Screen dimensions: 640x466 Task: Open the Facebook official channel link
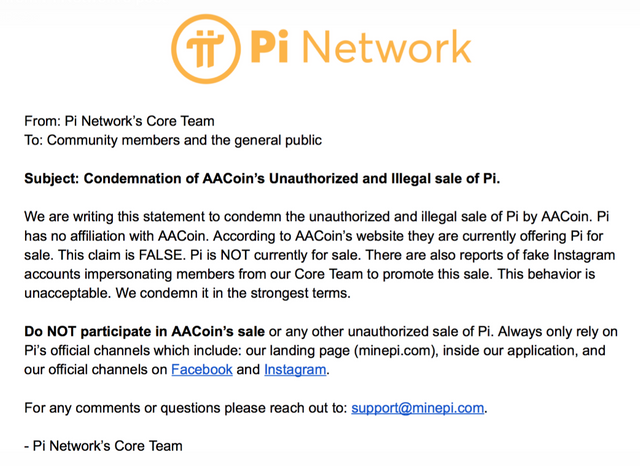[202, 370]
